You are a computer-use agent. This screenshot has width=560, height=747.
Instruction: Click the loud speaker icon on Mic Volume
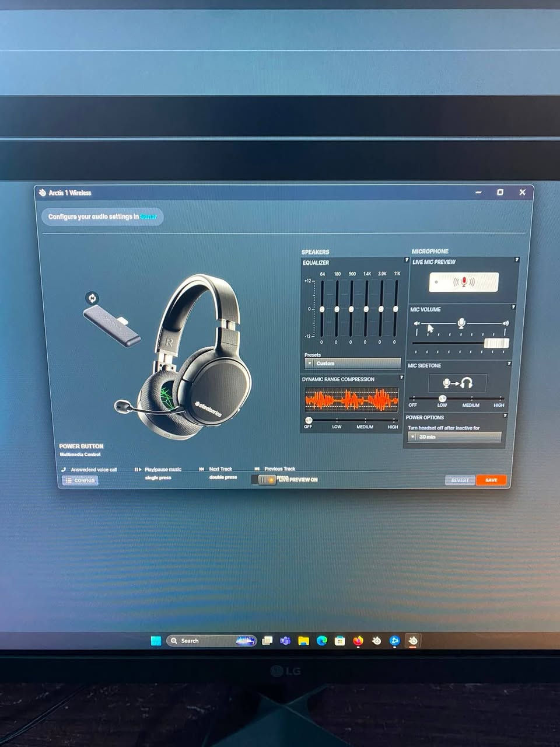pos(506,323)
